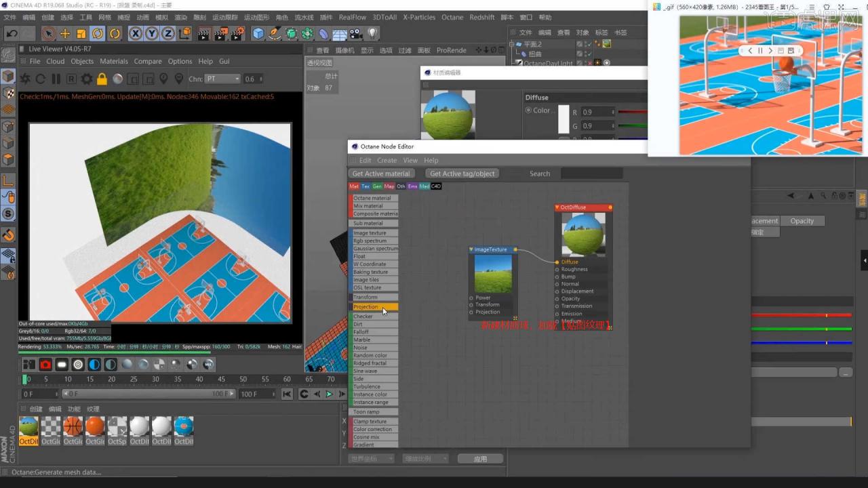Toggle the X axis lock

(136, 33)
